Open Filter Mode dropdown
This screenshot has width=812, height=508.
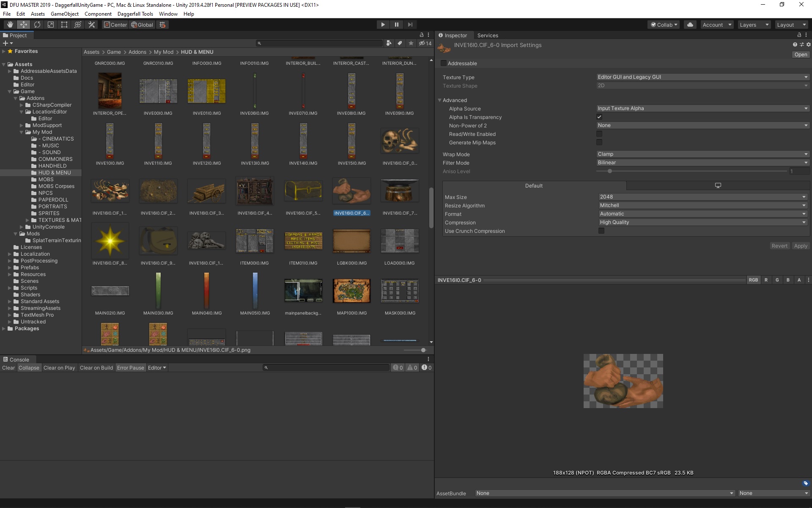(x=702, y=163)
